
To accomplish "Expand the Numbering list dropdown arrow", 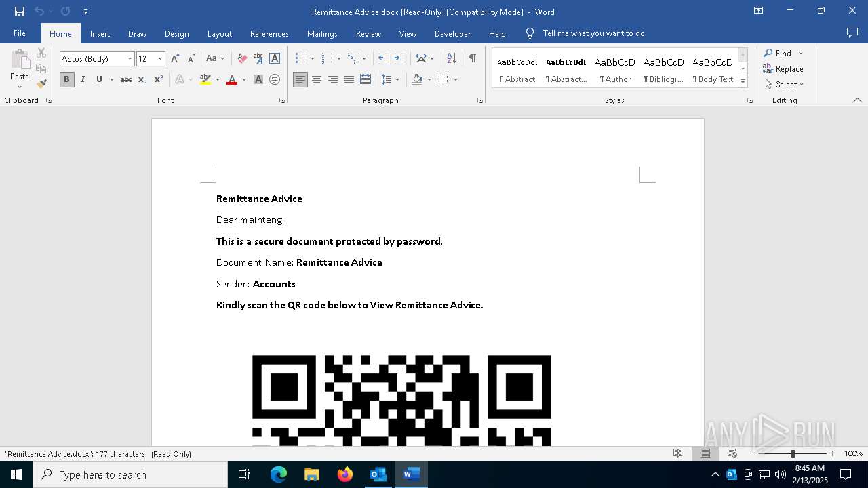I will tap(338, 59).
